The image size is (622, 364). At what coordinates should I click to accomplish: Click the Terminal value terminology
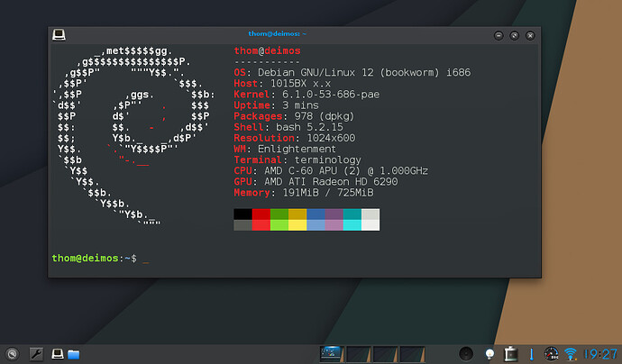(327, 159)
